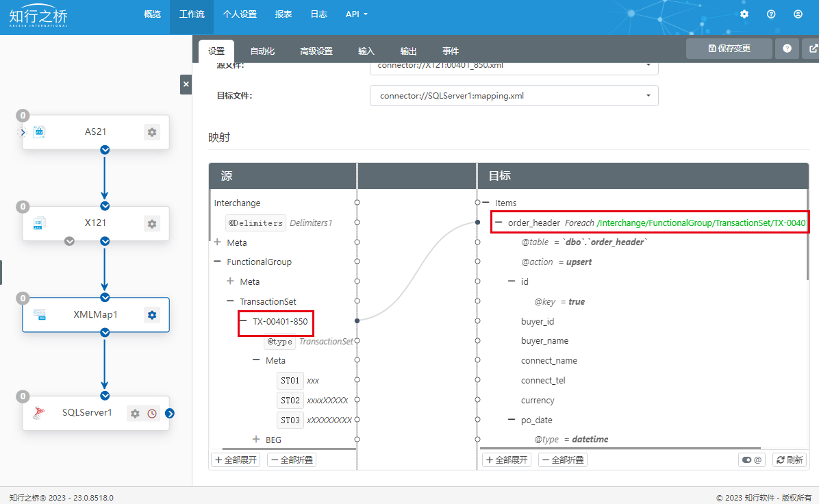819x504 pixels.
Task: Click the source node dot of ST01
Action: (x=357, y=379)
